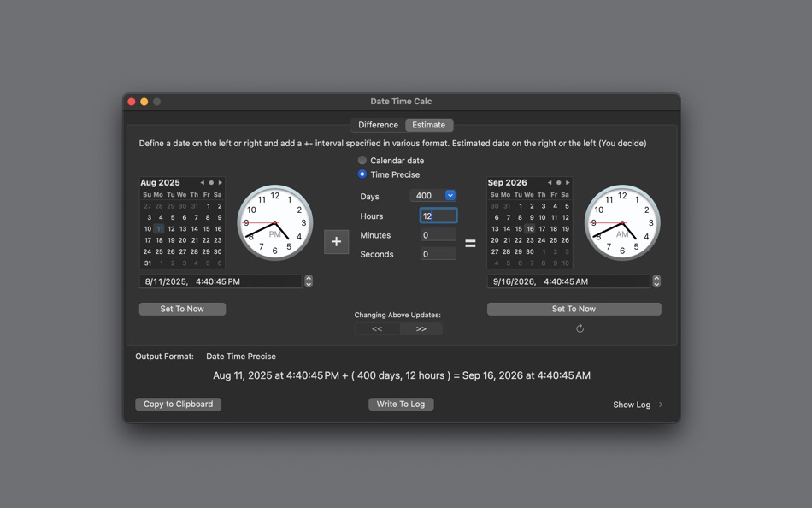Select August 11 in left calendar

point(160,228)
